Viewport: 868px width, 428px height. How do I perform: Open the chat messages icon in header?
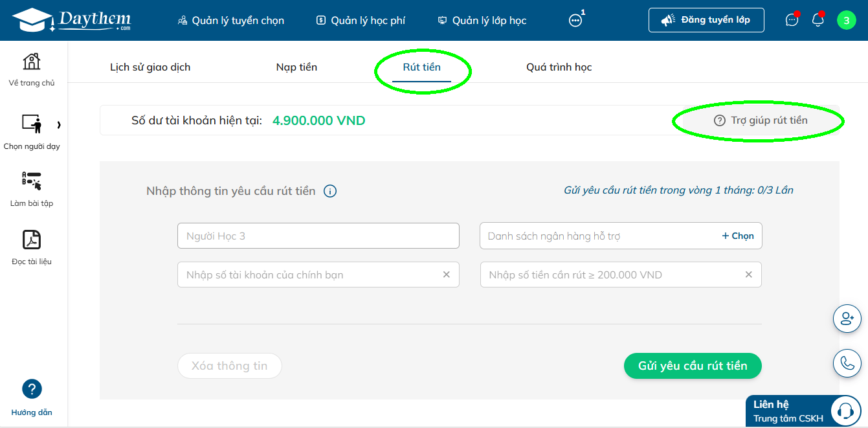pyautogui.click(x=792, y=20)
